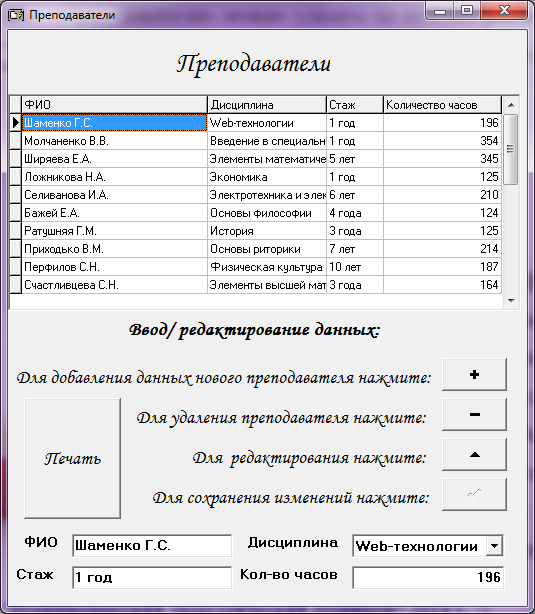Click the Основы риторики discipline cell
Image resolution: width=535 pixels, height=614 pixels.
click(267, 249)
